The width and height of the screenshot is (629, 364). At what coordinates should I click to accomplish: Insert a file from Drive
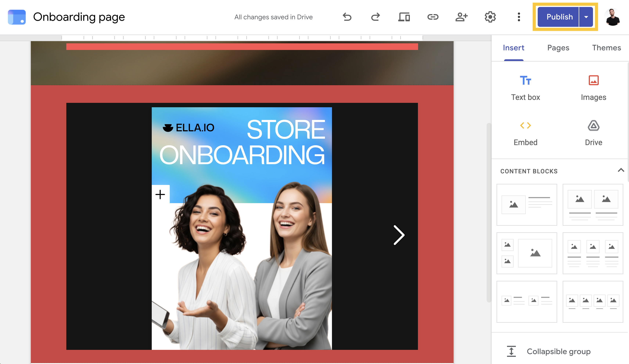coord(594,134)
